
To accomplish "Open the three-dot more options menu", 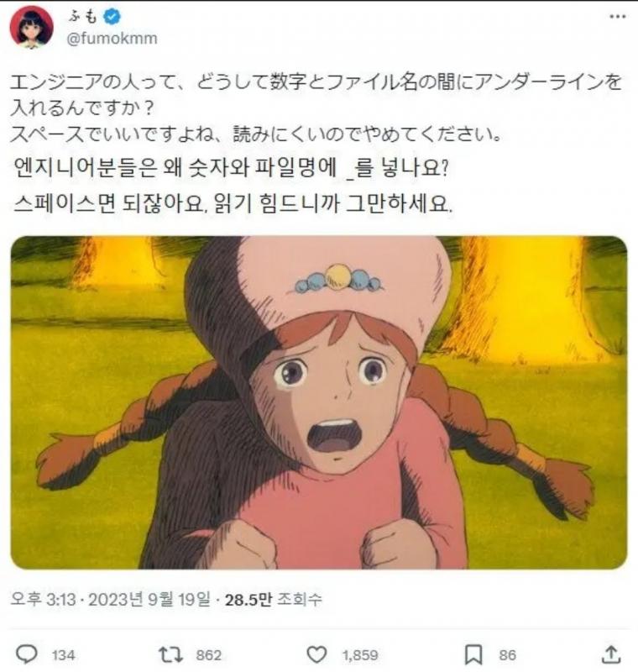I will (618, 16).
